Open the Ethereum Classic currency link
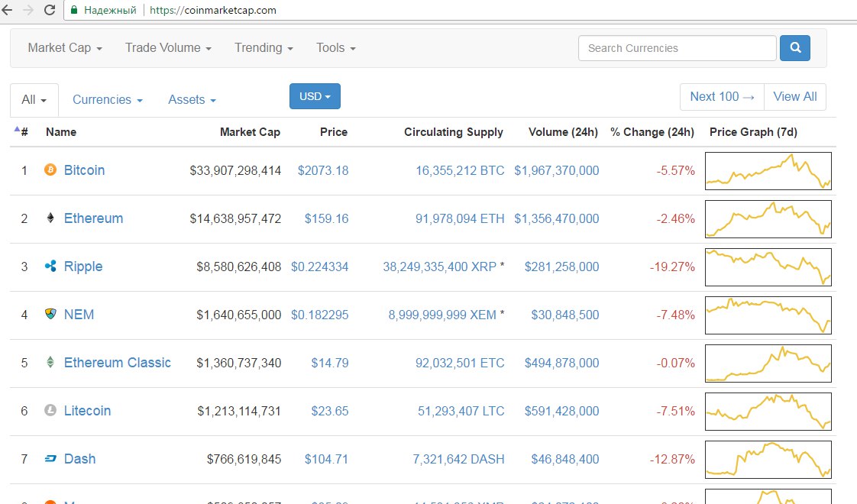 [118, 363]
